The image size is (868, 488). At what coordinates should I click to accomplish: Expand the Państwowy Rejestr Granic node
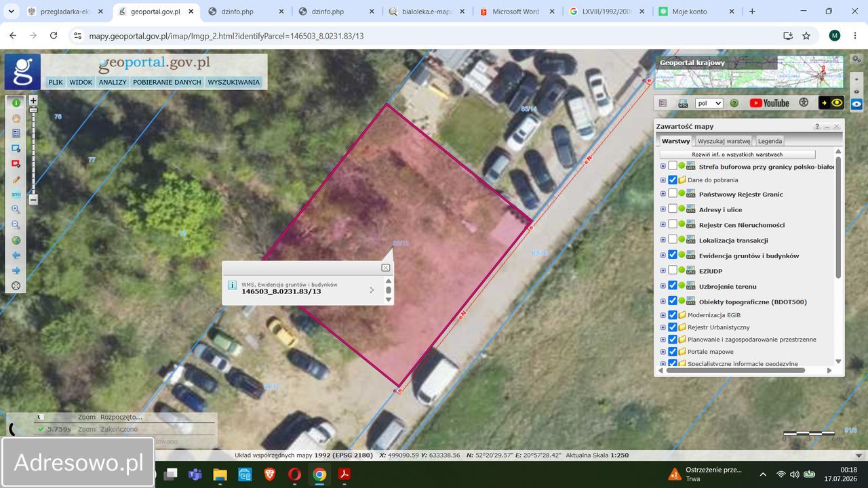663,194
